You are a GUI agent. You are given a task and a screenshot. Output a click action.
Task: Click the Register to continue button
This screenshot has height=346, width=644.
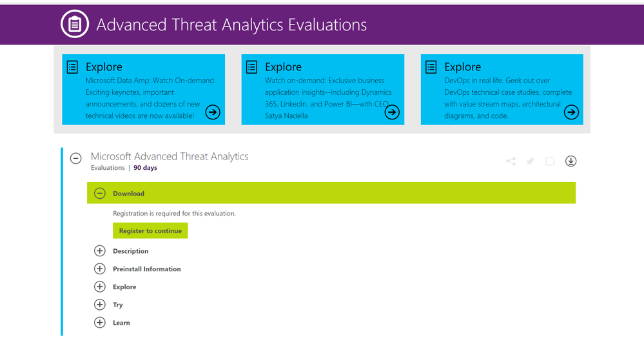(x=150, y=231)
